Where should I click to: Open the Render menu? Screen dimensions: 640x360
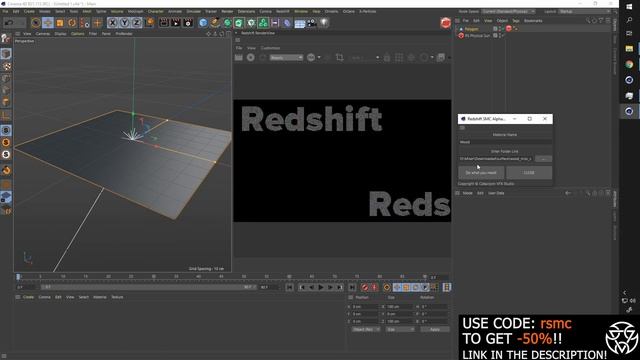[227, 11]
